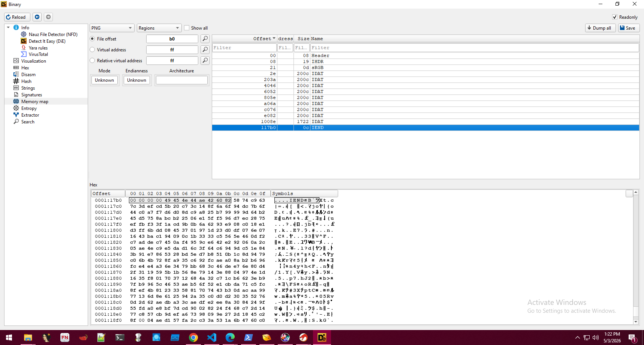Click the Unknown Mode button
644x345 pixels.
[105, 80]
